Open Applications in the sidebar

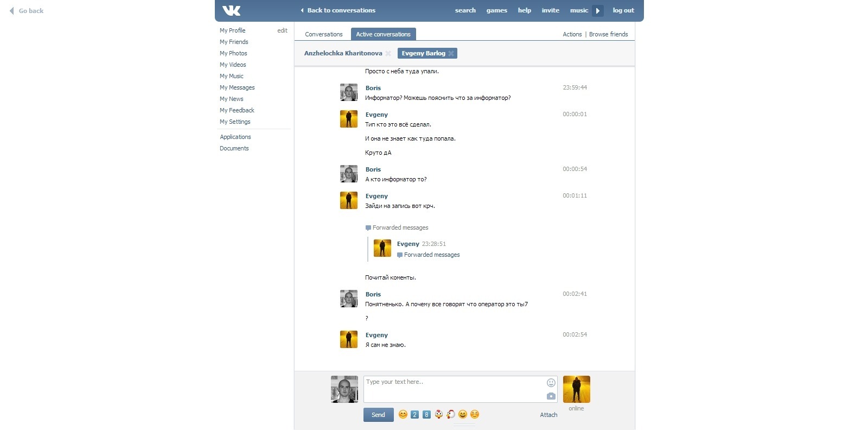tap(235, 137)
